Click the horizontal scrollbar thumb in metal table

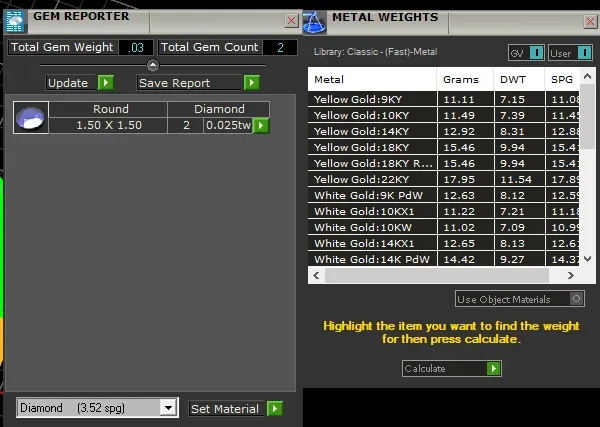437,275
